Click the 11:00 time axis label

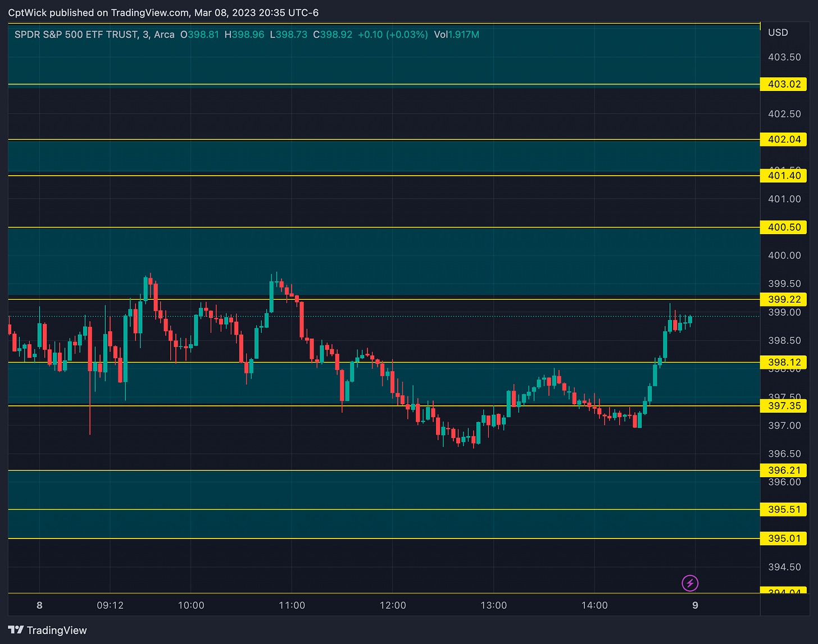coord(292,605)
